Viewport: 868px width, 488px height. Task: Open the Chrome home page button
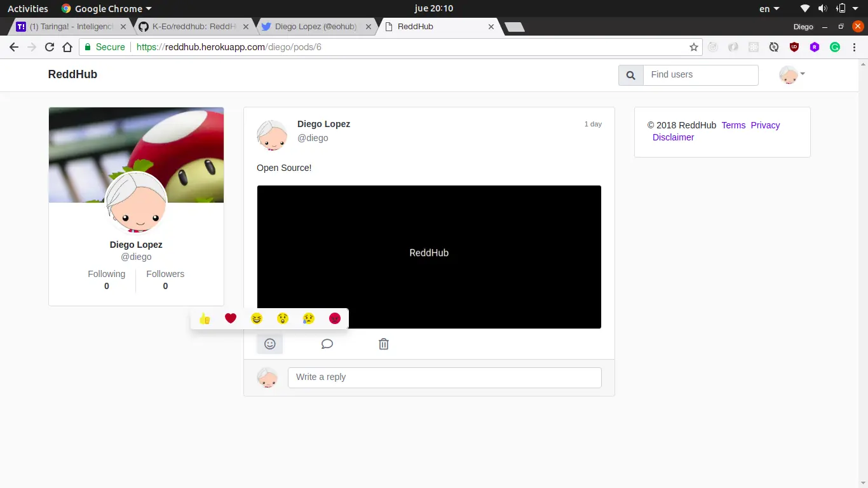(x=67, y=47)
